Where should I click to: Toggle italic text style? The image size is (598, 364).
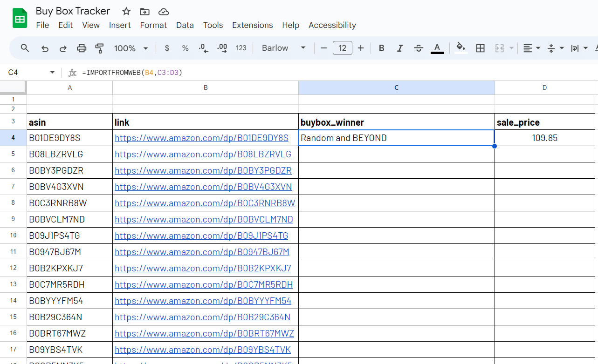point(399,48)
